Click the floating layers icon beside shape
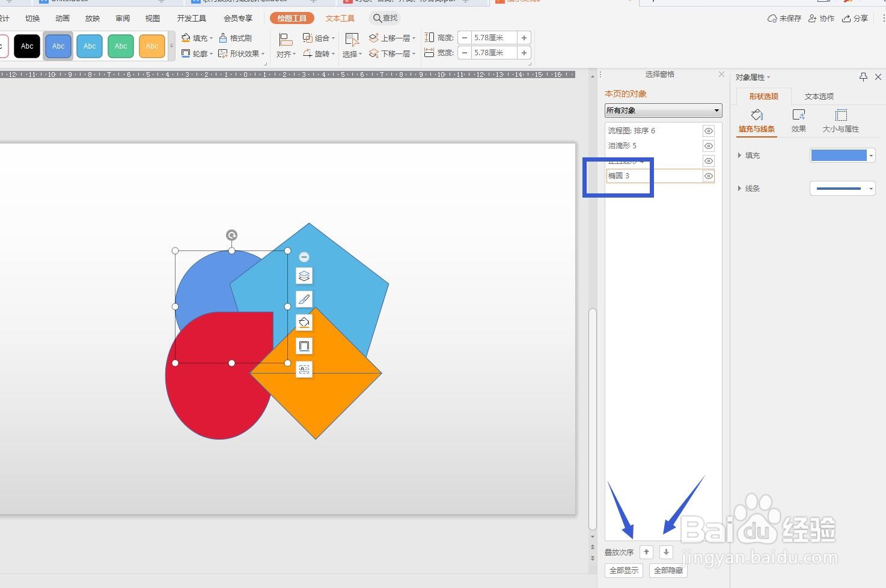Image resolution: width=886 pixels, height=588 pixels. pos(304,276)
